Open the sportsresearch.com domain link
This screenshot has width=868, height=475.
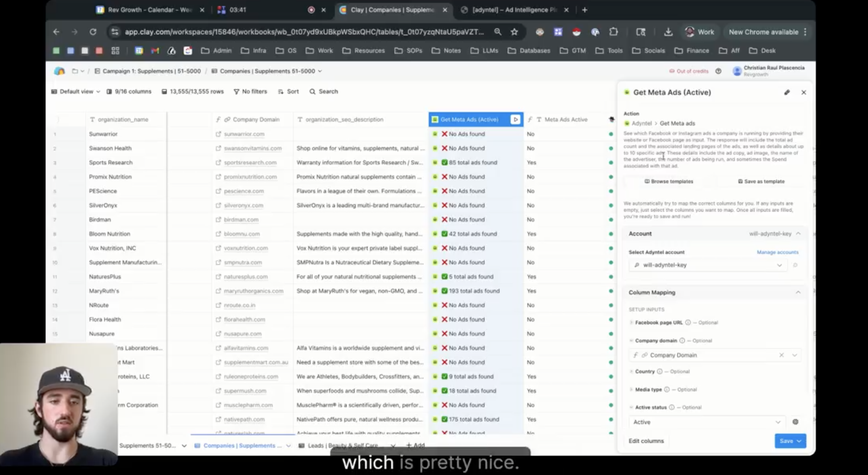pos(250,163)
